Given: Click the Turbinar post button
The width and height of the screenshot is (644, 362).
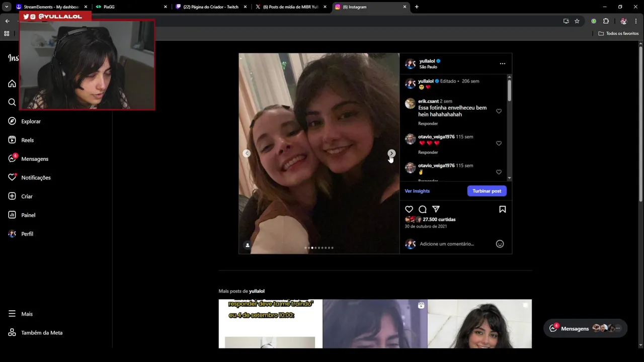Looking at the screenshot, I should (487, 191).
